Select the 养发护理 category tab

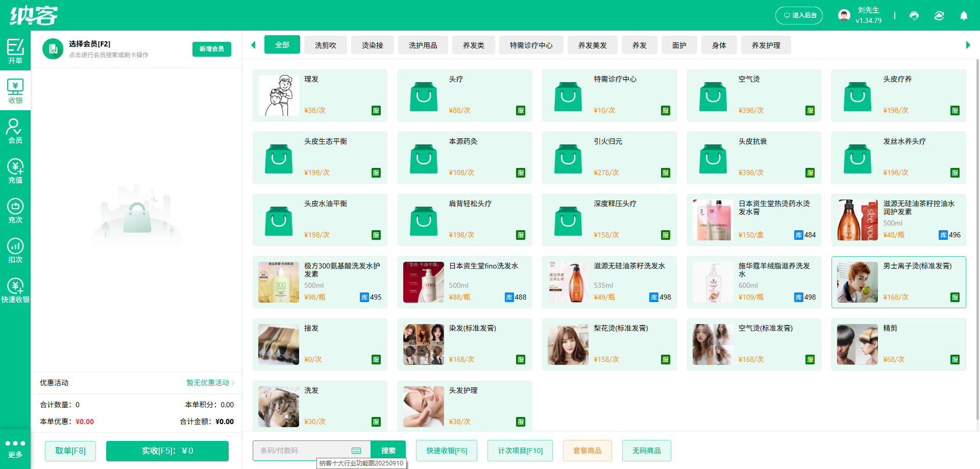click(766, 45)
